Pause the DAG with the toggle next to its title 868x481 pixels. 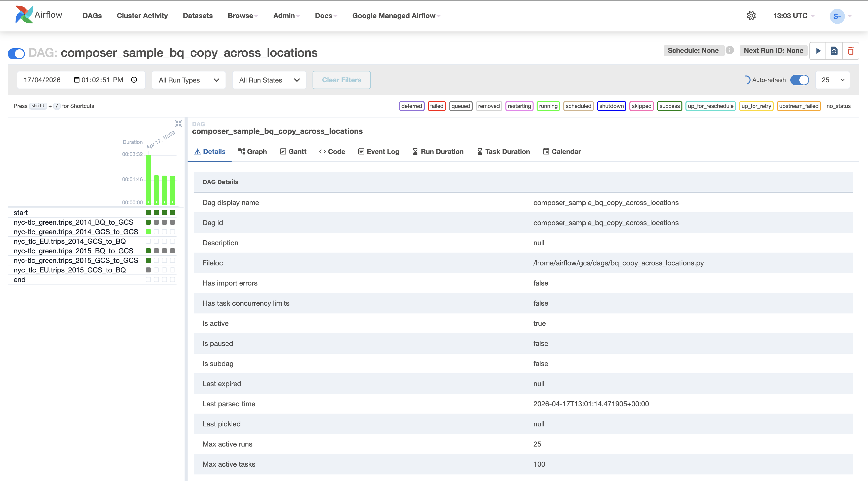click(17, 53)
